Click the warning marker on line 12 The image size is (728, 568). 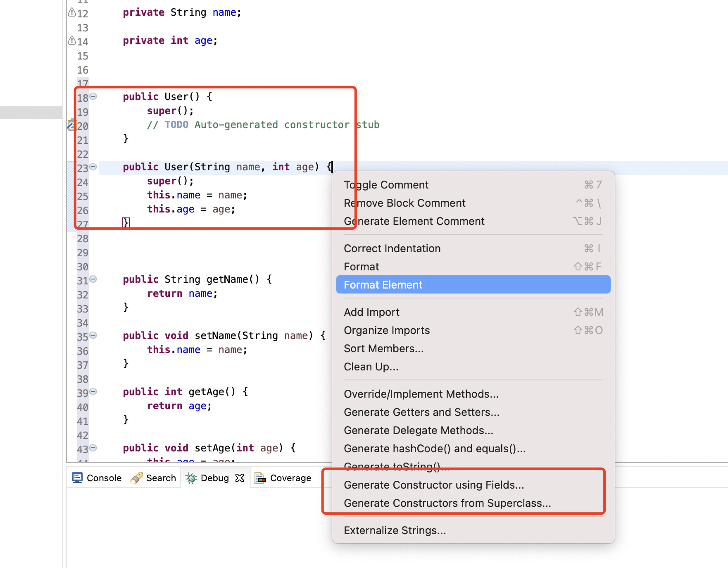point(71,12)
